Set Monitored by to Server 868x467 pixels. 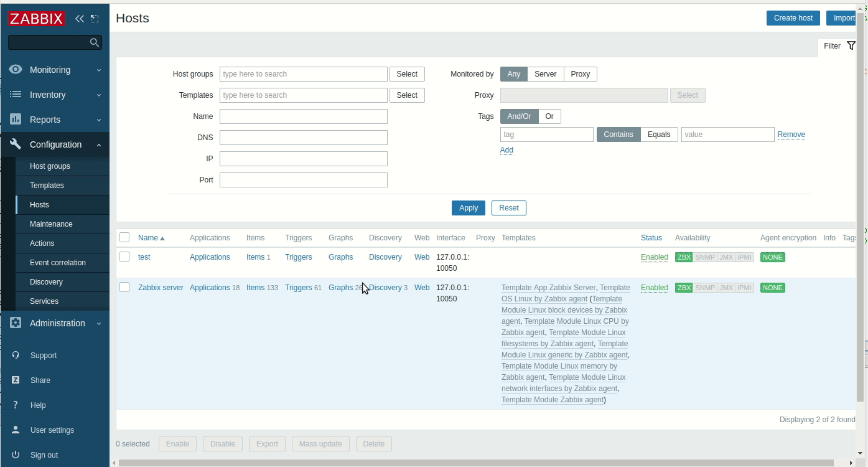point(546,74)
